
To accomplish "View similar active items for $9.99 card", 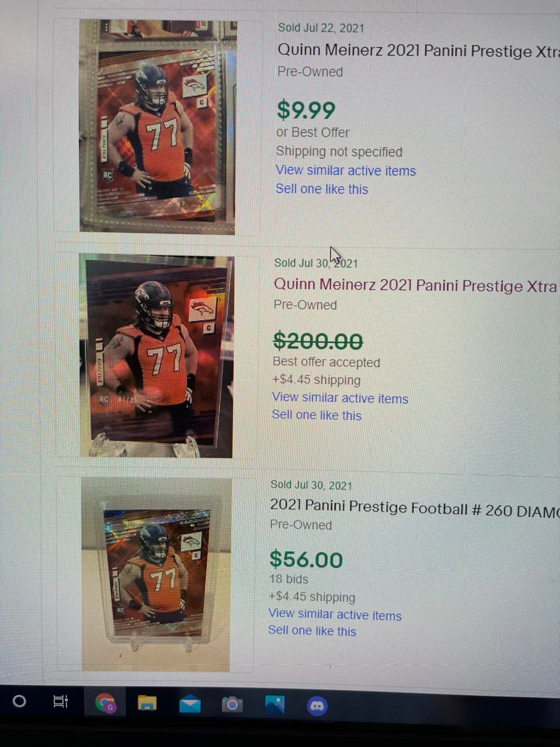I will pos(346,170).
